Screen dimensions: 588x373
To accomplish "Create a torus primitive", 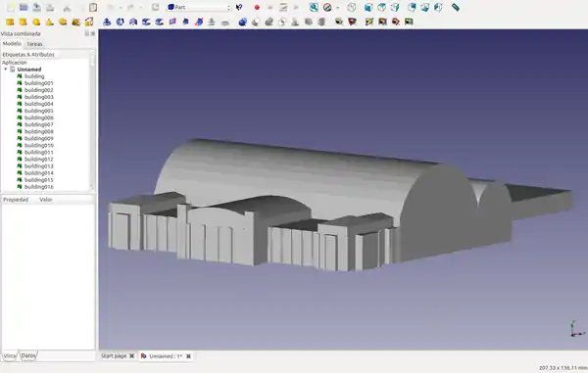I will [63, 23].
